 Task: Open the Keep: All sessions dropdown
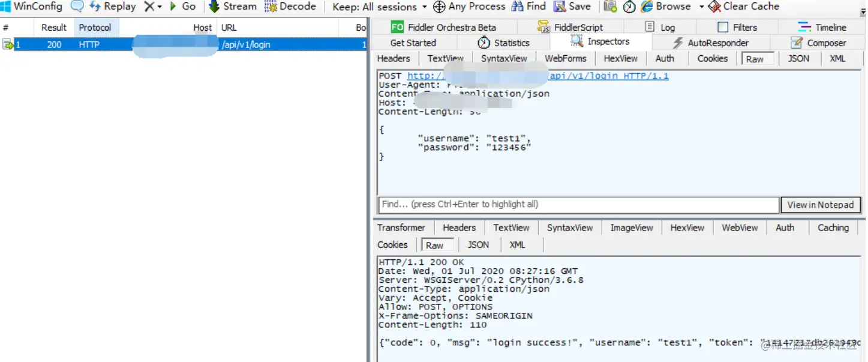click(379, 7)
